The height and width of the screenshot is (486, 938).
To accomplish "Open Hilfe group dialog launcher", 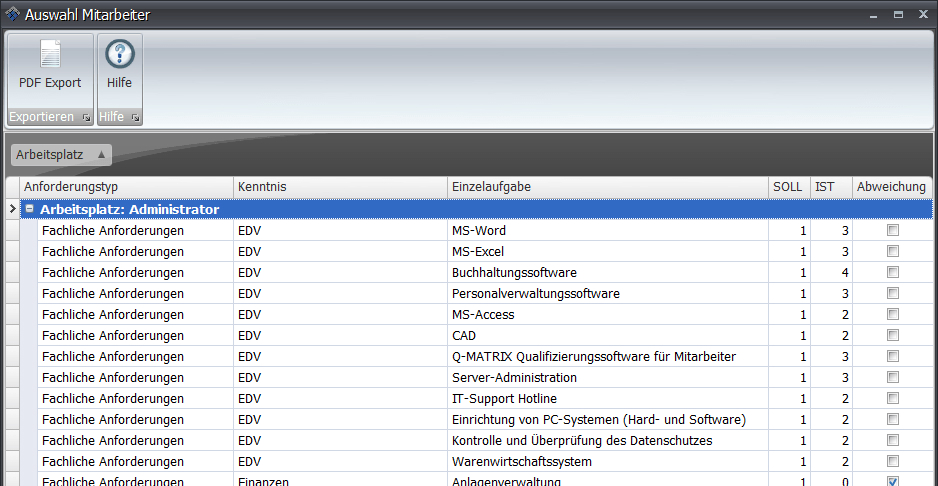I will 135,118.
